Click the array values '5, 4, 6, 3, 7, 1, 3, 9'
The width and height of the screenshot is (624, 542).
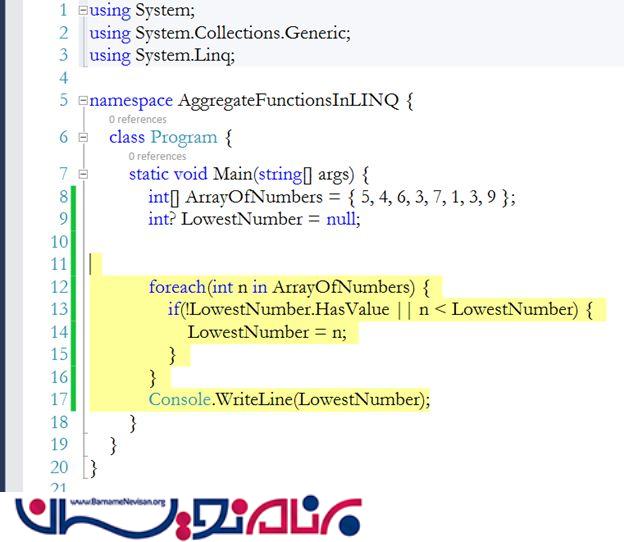(x=428, y=197)
